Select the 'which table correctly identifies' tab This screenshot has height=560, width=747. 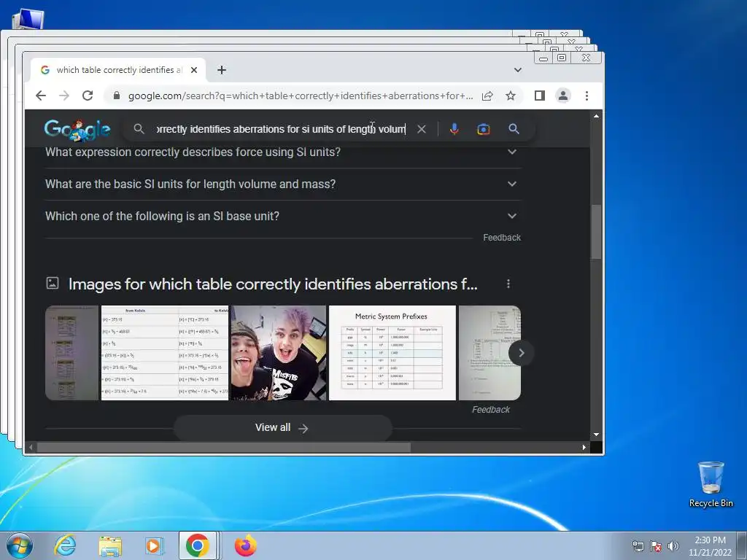coord(118,70)
